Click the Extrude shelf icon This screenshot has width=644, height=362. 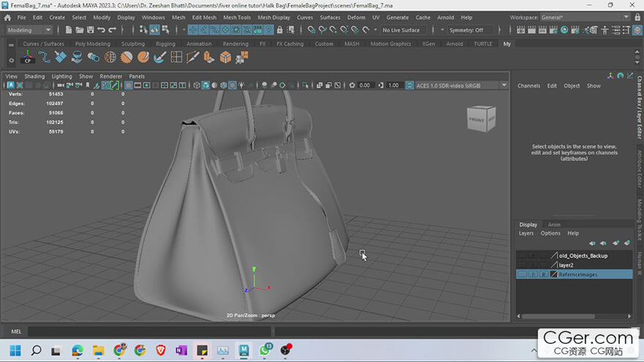coord(209,58)
